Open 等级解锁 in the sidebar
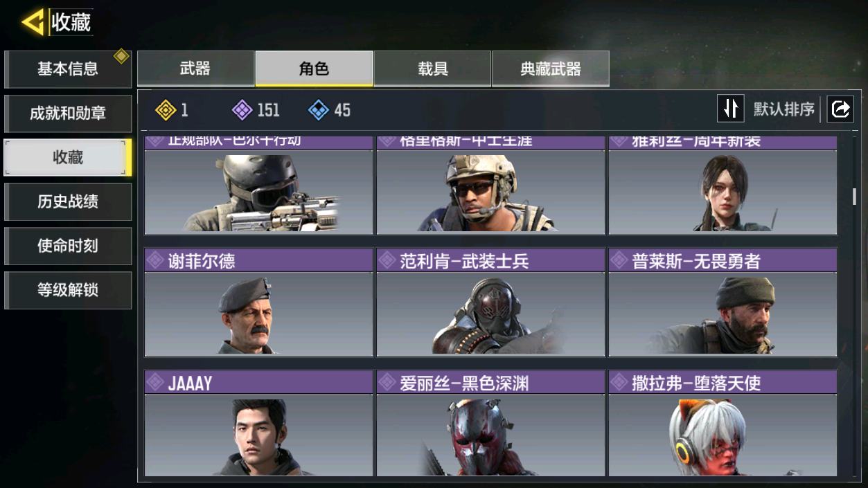This screenshot has height=488, width=868. point(68,290)
